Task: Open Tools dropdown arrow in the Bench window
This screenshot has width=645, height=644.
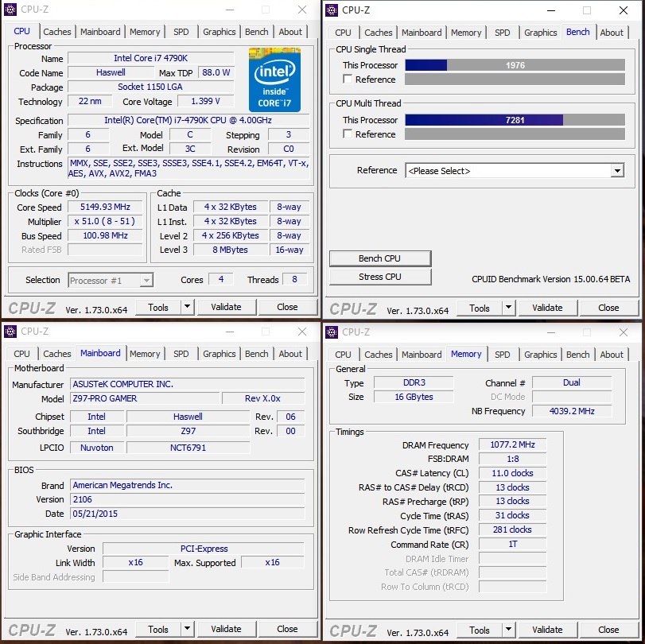Action: coord(508,307)
